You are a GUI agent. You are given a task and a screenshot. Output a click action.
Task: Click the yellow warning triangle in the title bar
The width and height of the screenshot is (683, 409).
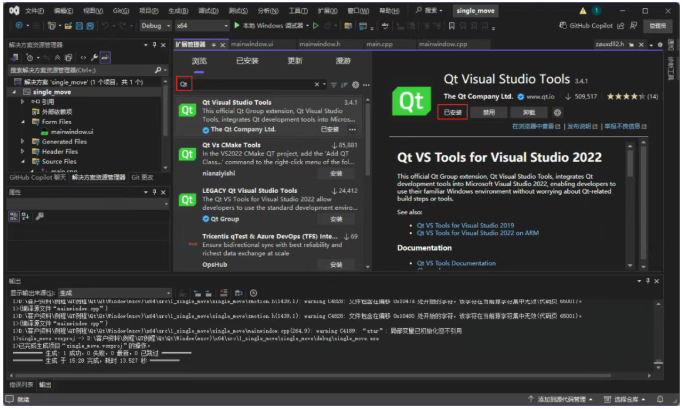pyautogui.click(x=583, y=11)
